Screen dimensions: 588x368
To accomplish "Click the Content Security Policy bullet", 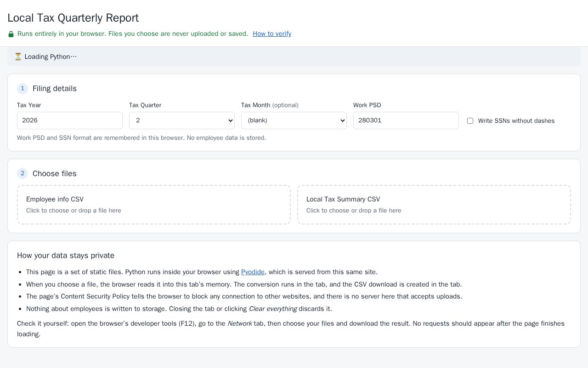I will tap(244, 296).
